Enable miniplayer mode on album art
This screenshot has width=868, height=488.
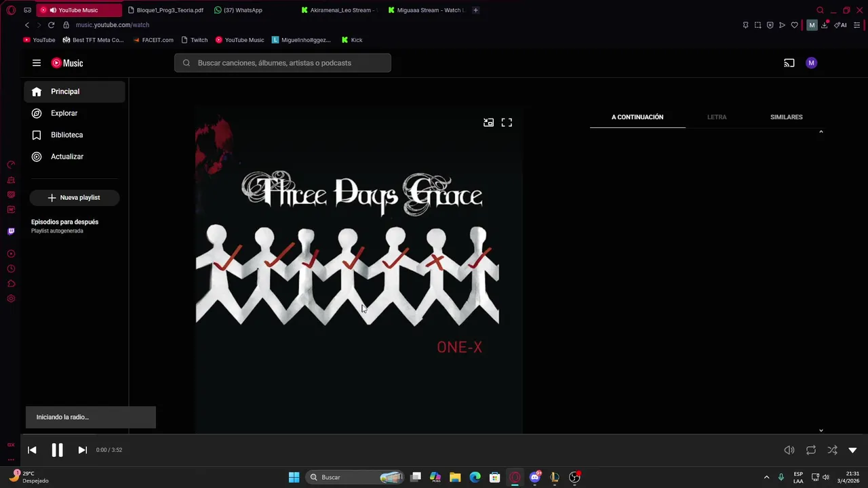(488, 123)
